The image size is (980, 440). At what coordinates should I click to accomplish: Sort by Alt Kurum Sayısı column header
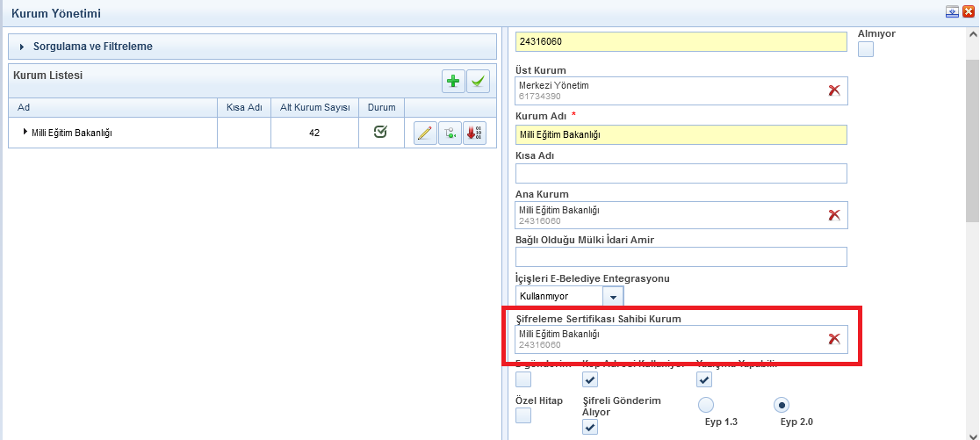click(x=314, y=107)
